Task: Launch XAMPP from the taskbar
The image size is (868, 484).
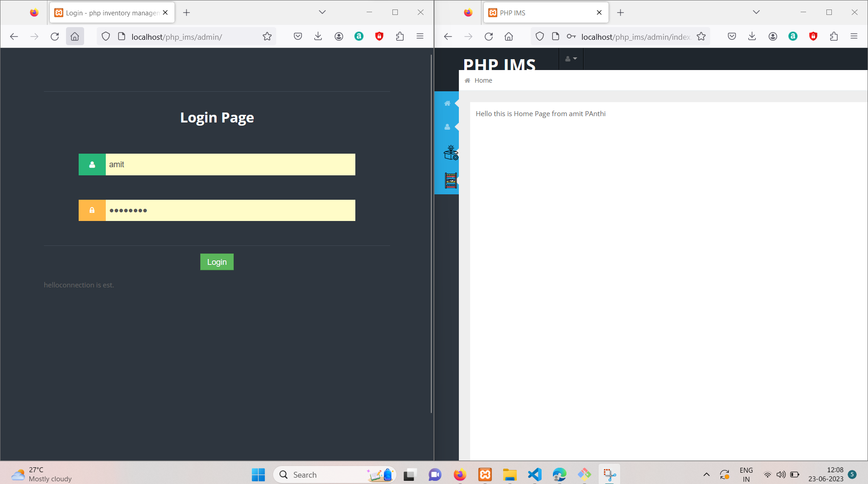Action: point(485,475)
